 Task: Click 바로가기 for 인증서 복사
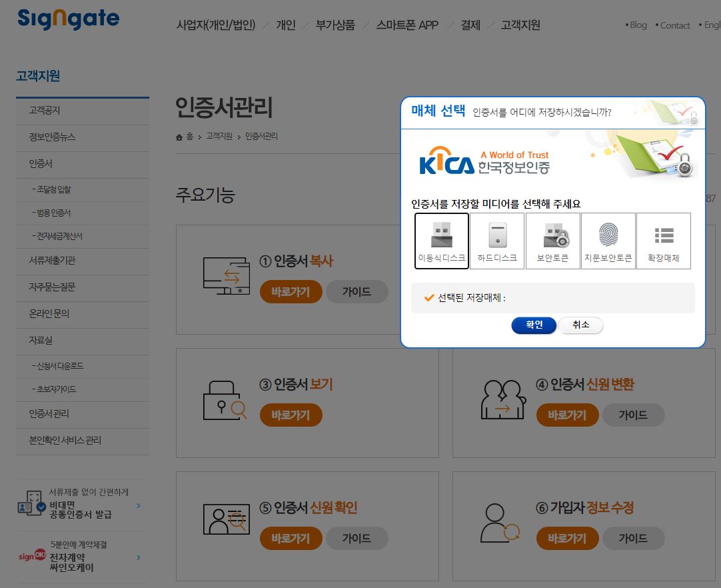291,292
